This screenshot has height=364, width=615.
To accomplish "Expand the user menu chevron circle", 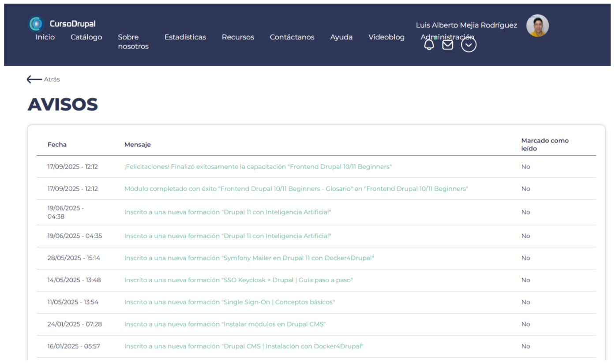I will point(469,45).
